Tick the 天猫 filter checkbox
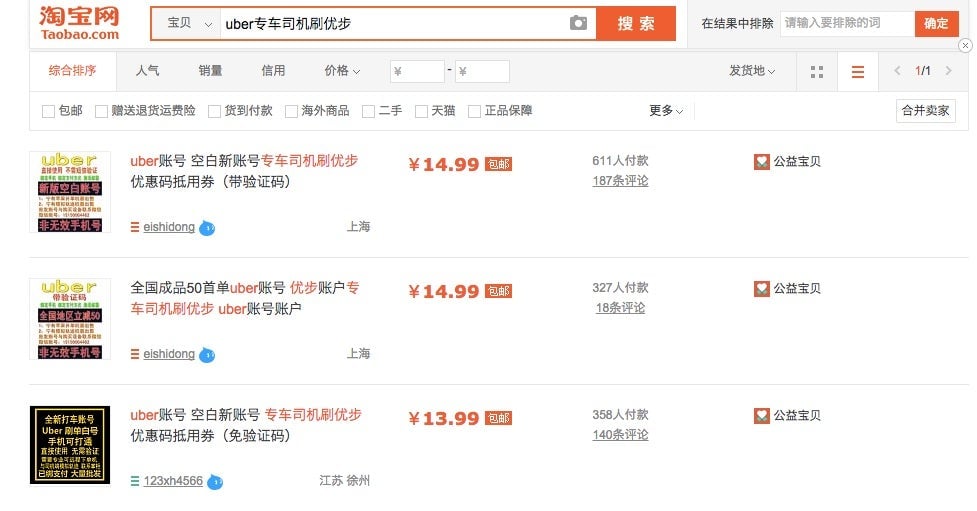This screenshot has height=511, width=977. coord(421,112)
